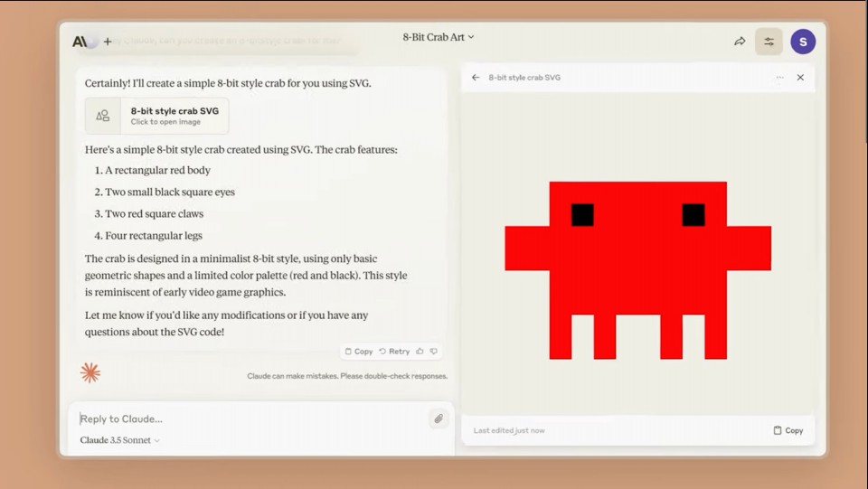This screenshot has width=868, height=489.
Task: Expand the '8-Bit Crab Art' title dropdown
Action: point(439,37)
